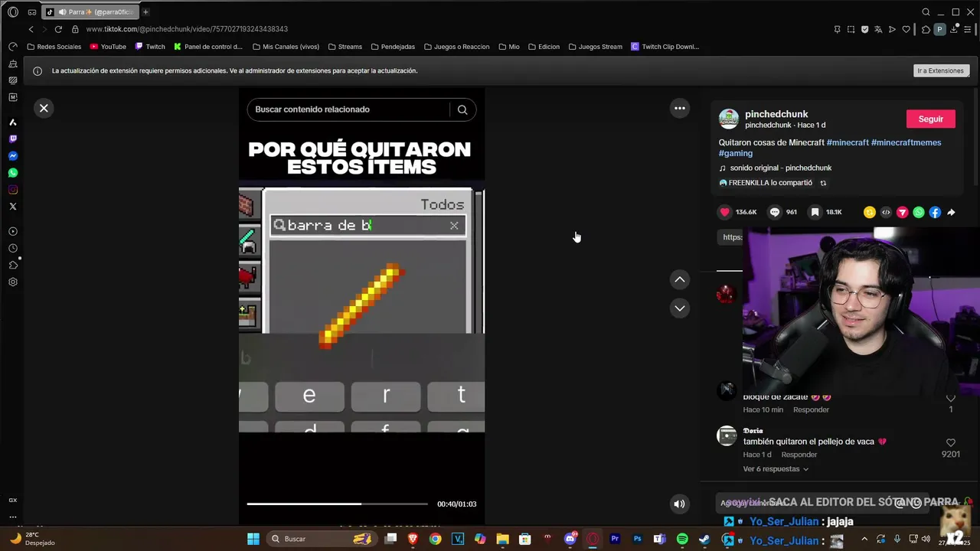Image resolution: width=980 pixels, height=551 pixels.
Task: Open Twitch in Opera sidebar
Action: (x=13, y=139)
